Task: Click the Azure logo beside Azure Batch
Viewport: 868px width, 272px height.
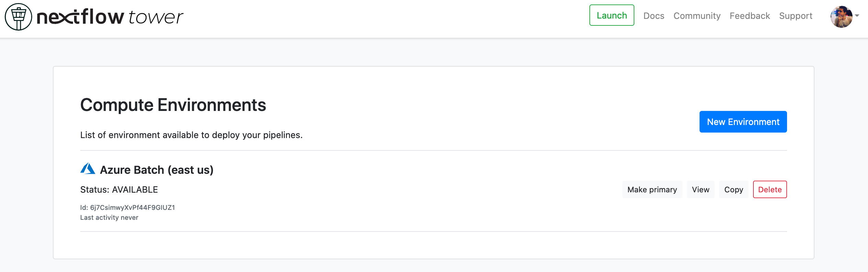Action: (x=88, y=169)
